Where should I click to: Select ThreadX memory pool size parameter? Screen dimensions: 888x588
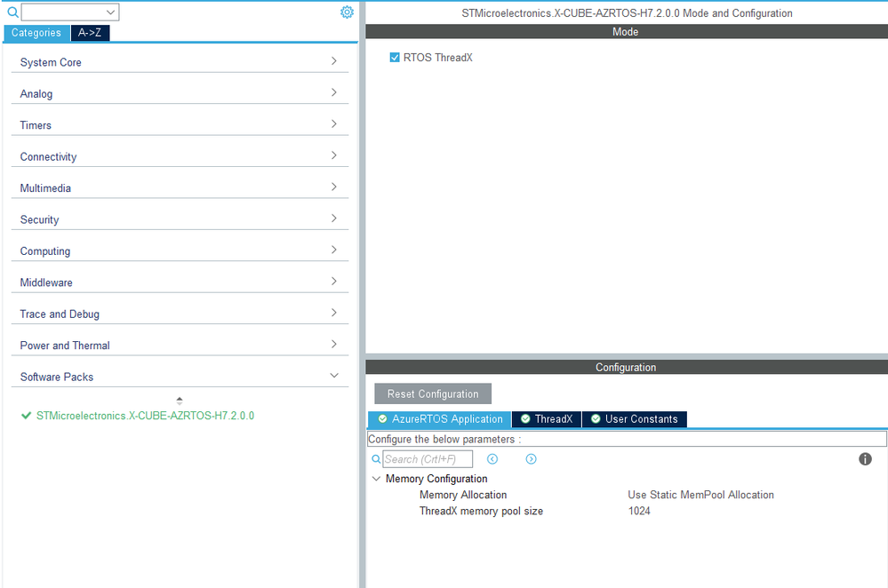(482, 511)
